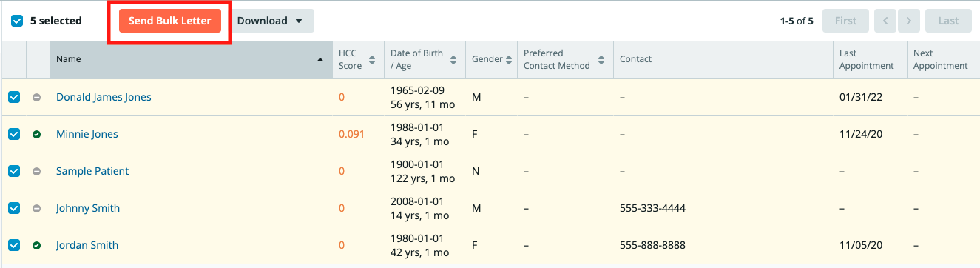This screenshot has width=980, height=268.
Task: Uncheck Minnie Jones row checkbox
Action: tap(14, 134)
